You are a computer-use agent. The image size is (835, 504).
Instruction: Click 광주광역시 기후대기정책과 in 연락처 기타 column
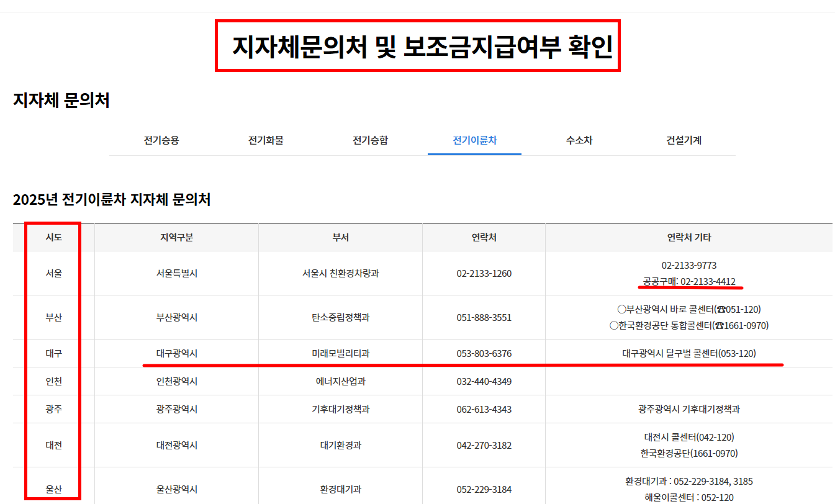[689, 409]
